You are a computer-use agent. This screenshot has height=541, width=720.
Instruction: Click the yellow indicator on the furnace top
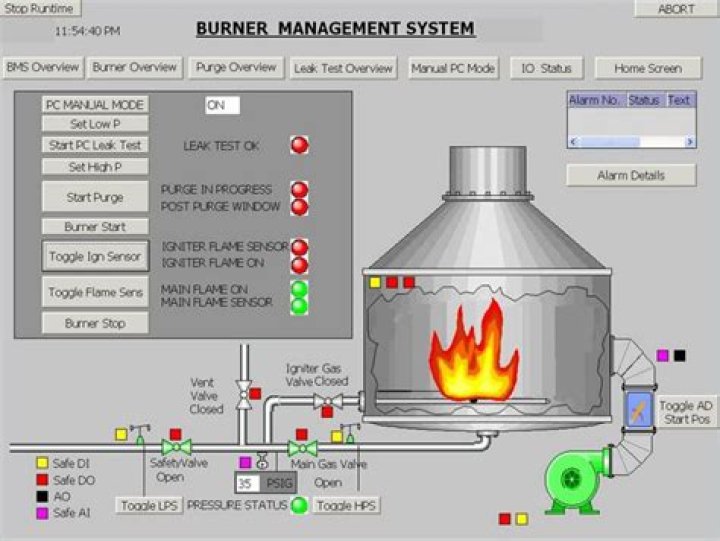(375, 282)
